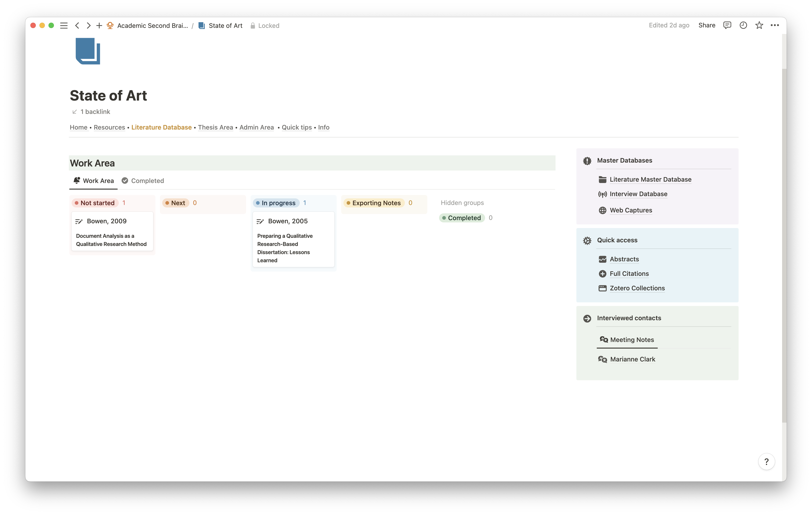Click the Master Databases badge icon
812x515 pixels.
pyautogui.click(x=587, y=161)
